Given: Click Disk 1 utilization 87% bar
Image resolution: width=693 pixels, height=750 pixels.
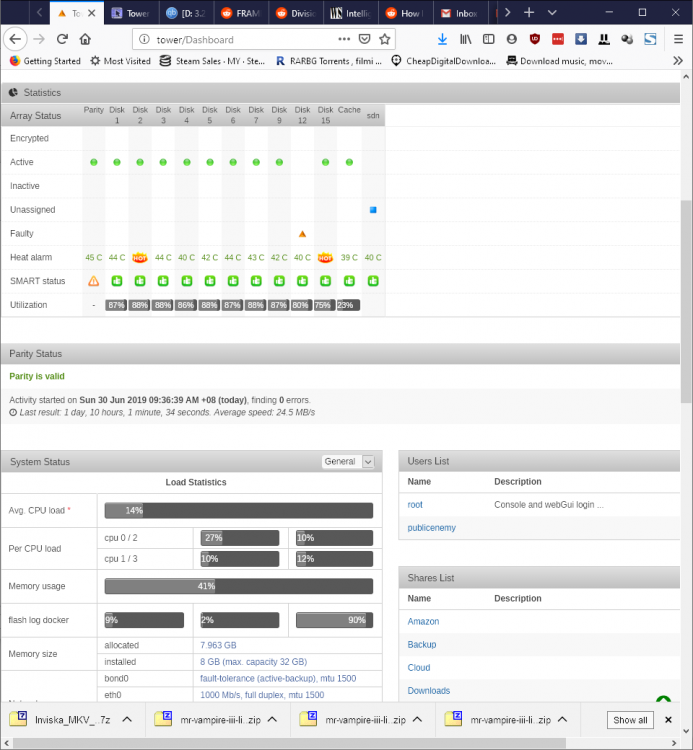Looking at the screenshot, I should tap(116, 305).
